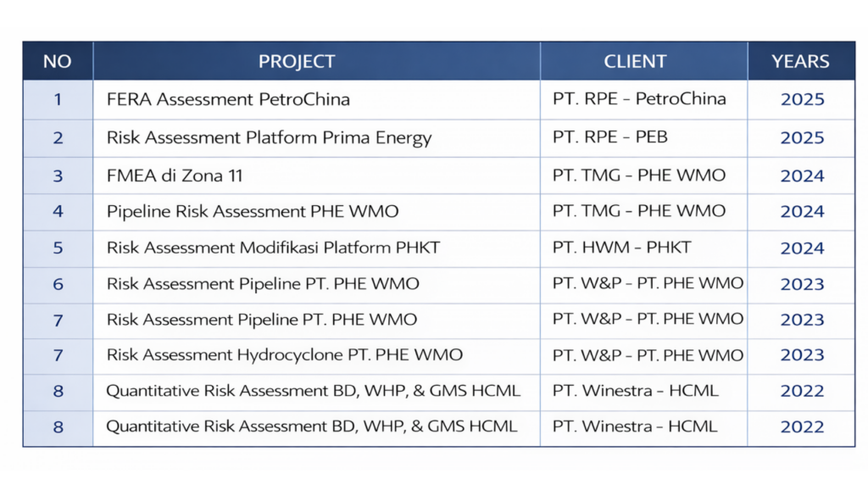Screen dimensions: 868x496
Task: Click the CLIENT column header
Action: tap(635, 61)
